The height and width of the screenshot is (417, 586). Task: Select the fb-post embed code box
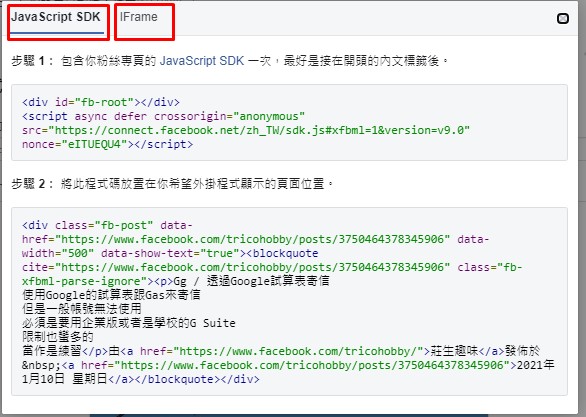coord(289,302)
